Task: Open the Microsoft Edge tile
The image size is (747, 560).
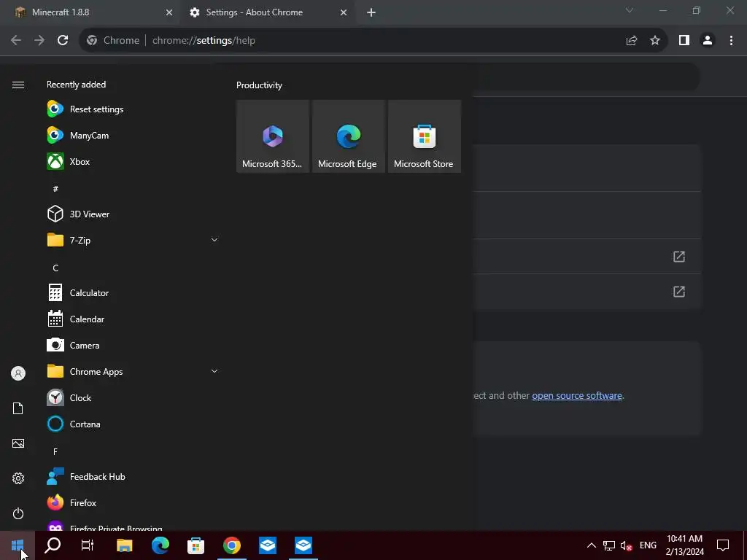Action: (348, 136)
